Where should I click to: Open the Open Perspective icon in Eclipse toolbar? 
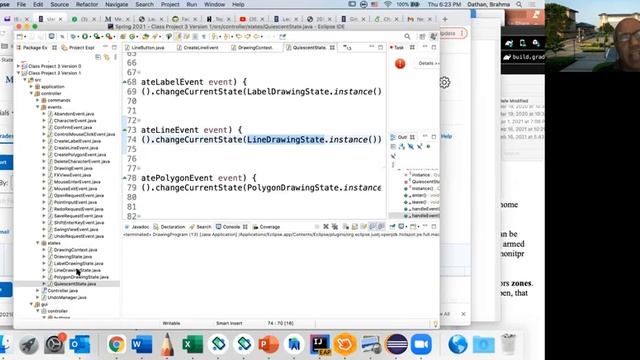(422, 36)
